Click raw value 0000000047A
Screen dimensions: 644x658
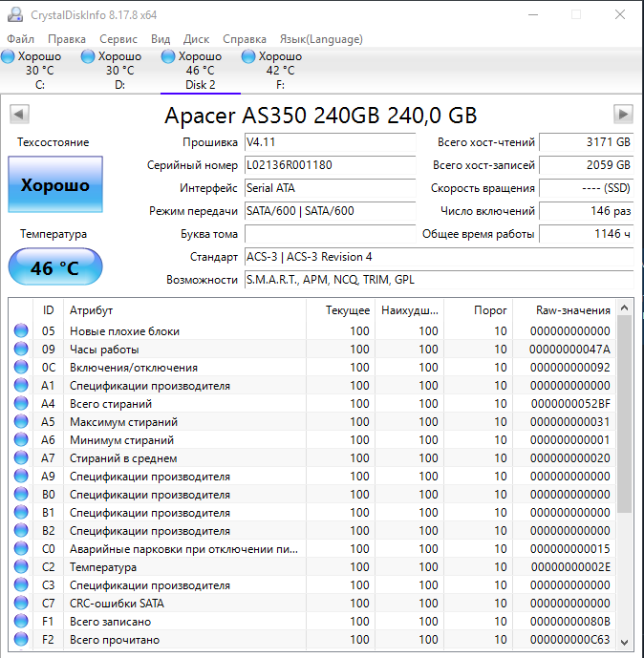tap(569, 350)
